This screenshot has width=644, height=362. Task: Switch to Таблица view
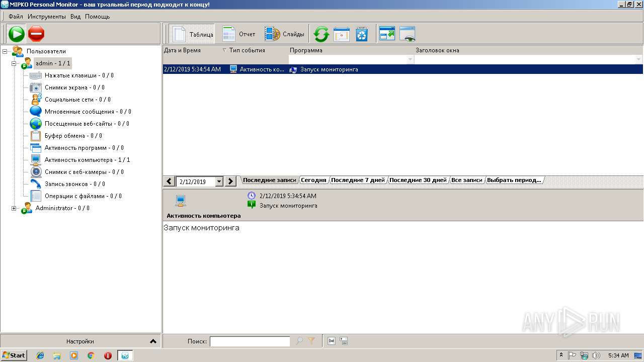193,34
